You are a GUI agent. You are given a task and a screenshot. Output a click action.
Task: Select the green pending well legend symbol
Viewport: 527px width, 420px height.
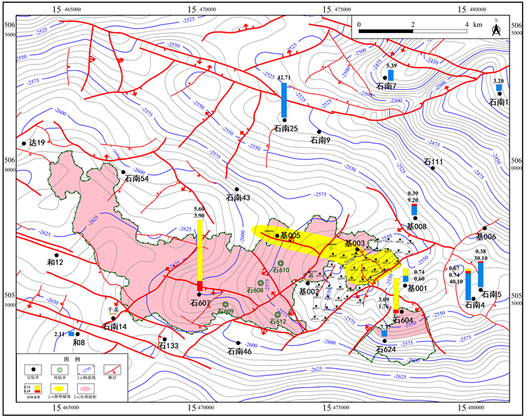tap(60, 367)
